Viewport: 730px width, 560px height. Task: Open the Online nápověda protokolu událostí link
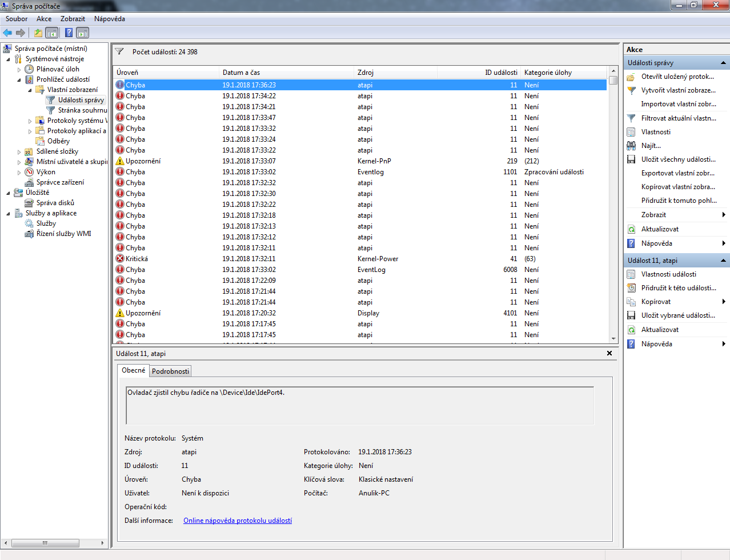(x=237, y=521)
